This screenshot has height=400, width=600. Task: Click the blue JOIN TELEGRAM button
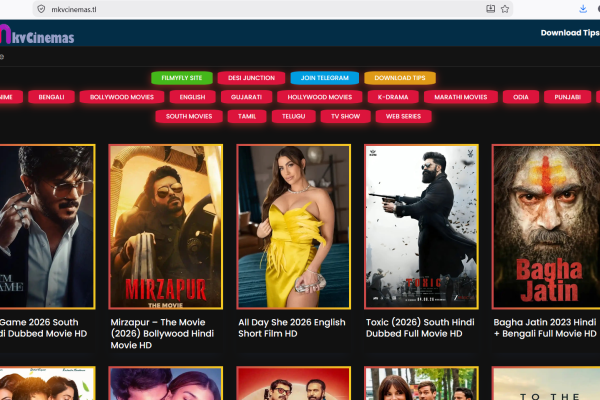coord(324,78)
